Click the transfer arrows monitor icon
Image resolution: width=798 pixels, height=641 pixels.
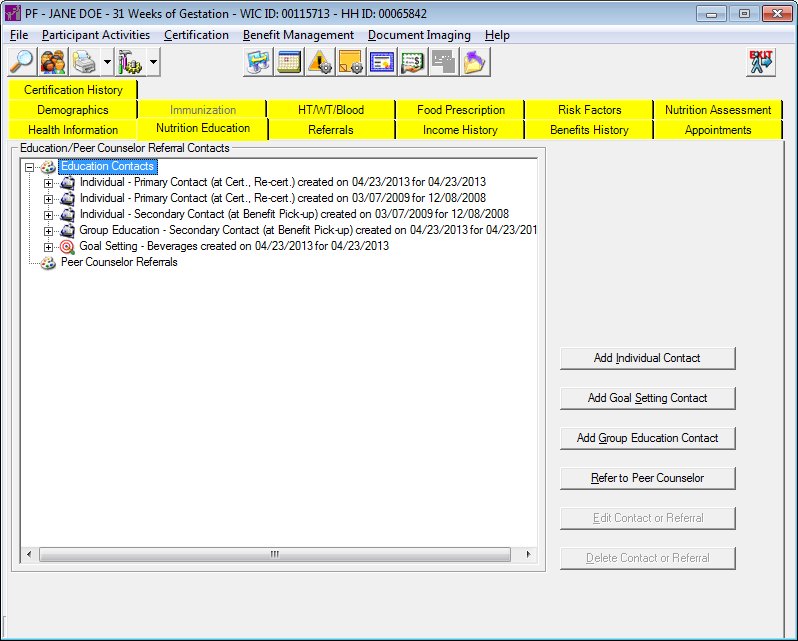(258, 62)
